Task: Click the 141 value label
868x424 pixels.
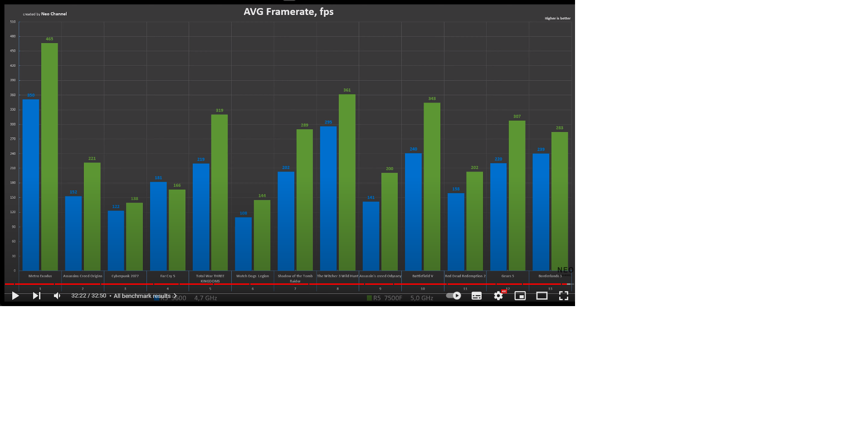Action: 371,197
